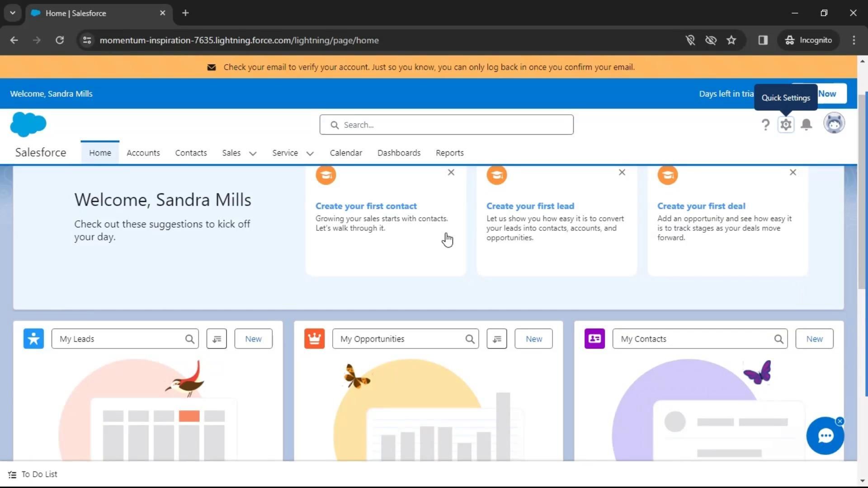Switch to the Accounts tab

pos(143,153)
